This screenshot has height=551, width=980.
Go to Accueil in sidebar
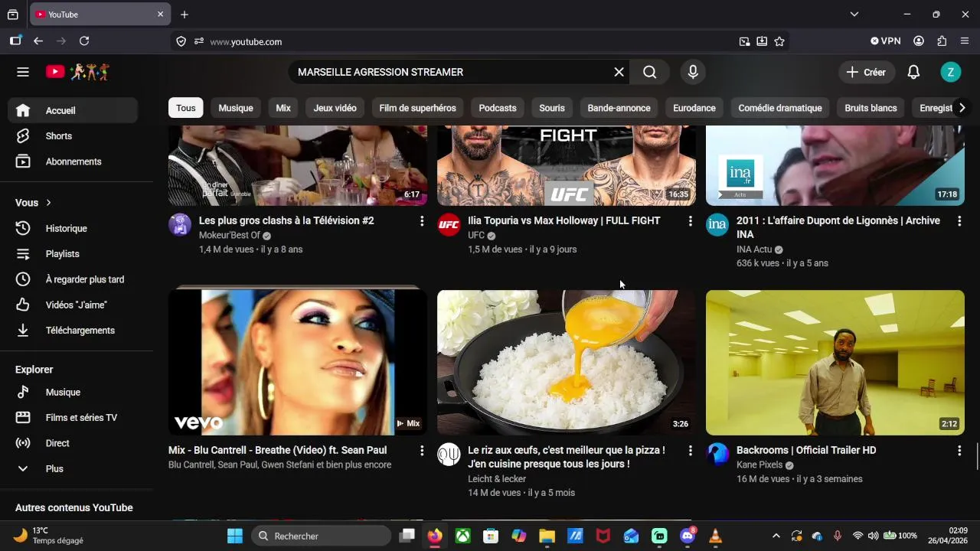(x=73, y=110)
